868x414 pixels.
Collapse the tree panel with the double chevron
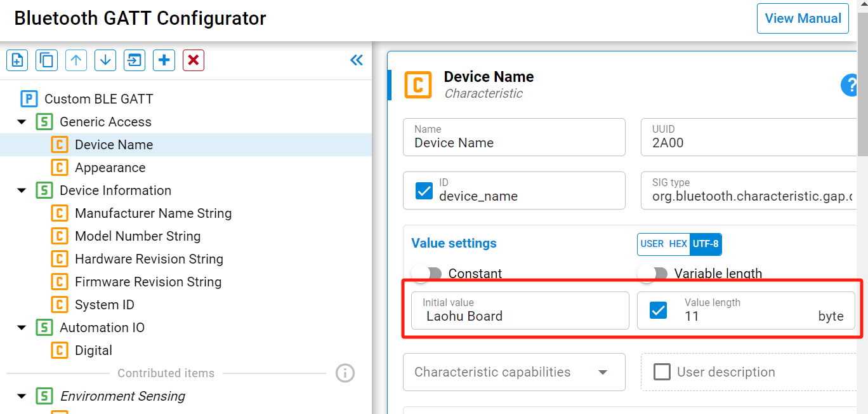pyautogui.click(x=357, y=60)
